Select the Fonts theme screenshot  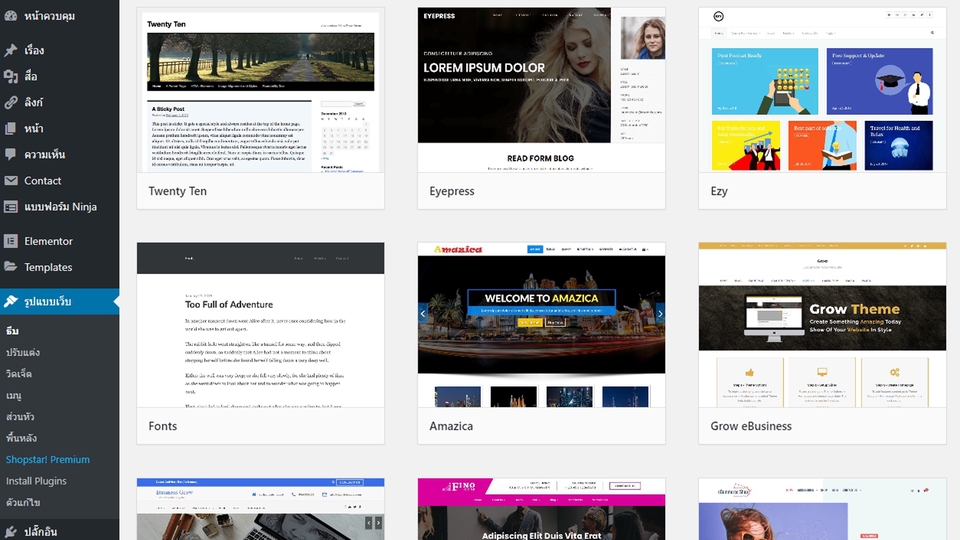260,325
